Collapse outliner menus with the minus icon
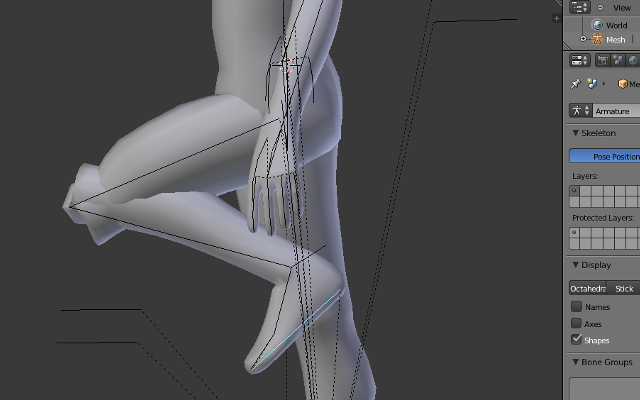 [600, 7]
